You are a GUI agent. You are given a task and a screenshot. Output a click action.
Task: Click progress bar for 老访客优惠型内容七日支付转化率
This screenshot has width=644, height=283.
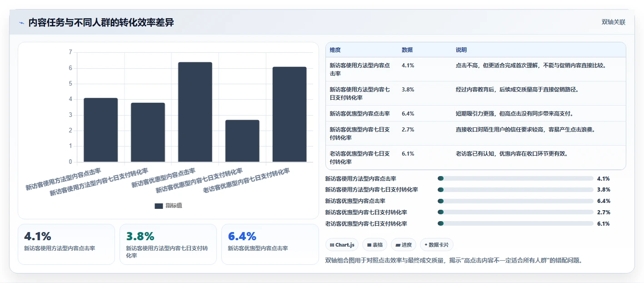(x=515, y=223)
